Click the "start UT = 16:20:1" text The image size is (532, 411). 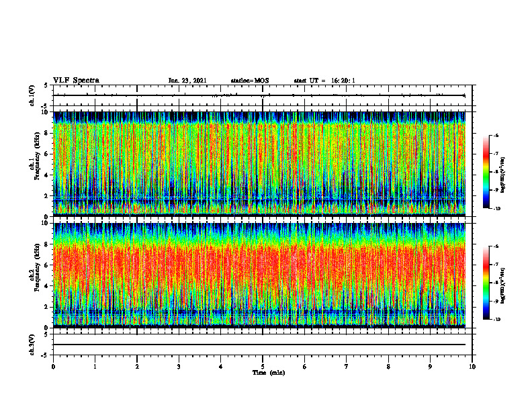pos(324,81)
